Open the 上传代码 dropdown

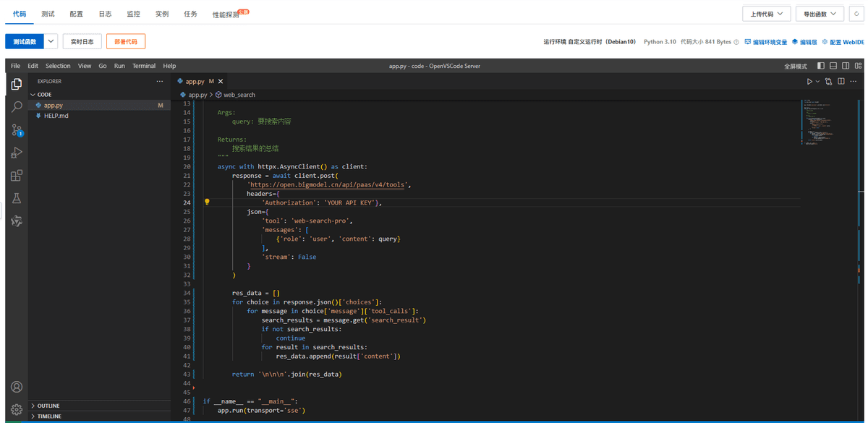766,14
